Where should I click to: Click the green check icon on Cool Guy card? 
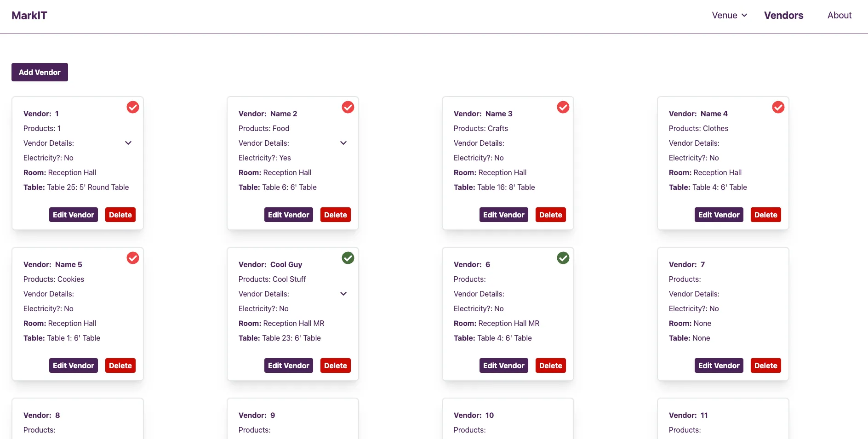click(x=348, y=258)
